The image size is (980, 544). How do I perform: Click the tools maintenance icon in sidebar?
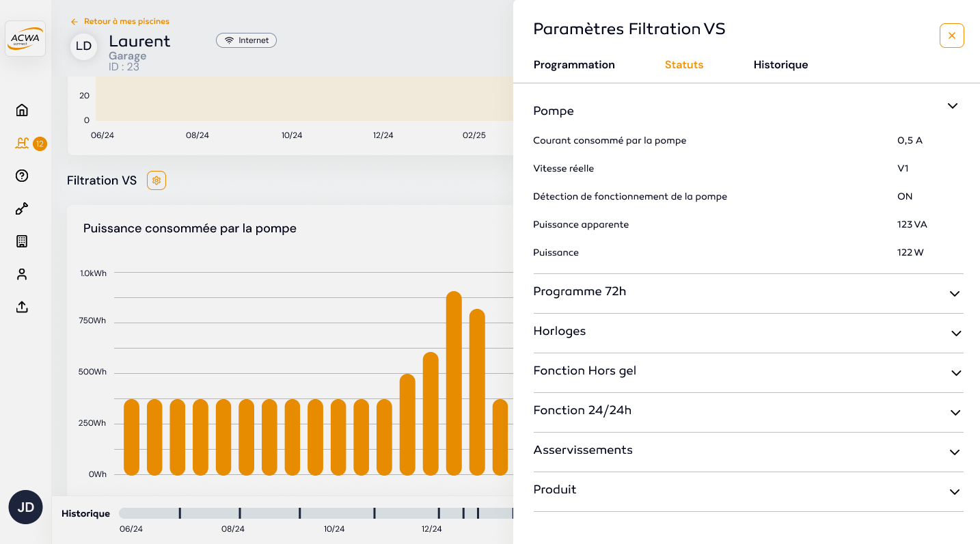point(22,208)
